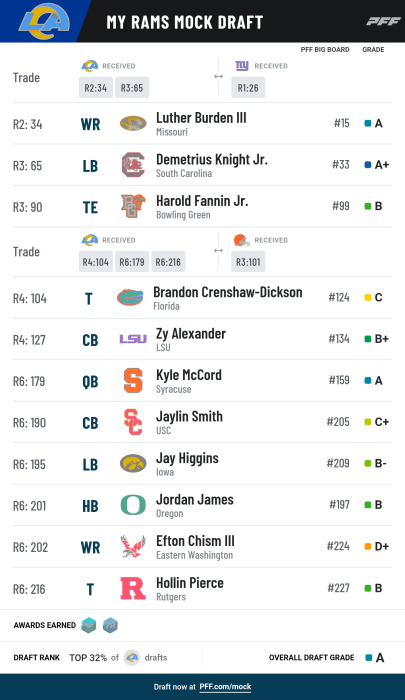Screen dimensions: 405x700
Task: Click the Missouri Tigers logo
Action: coord(133,123)
